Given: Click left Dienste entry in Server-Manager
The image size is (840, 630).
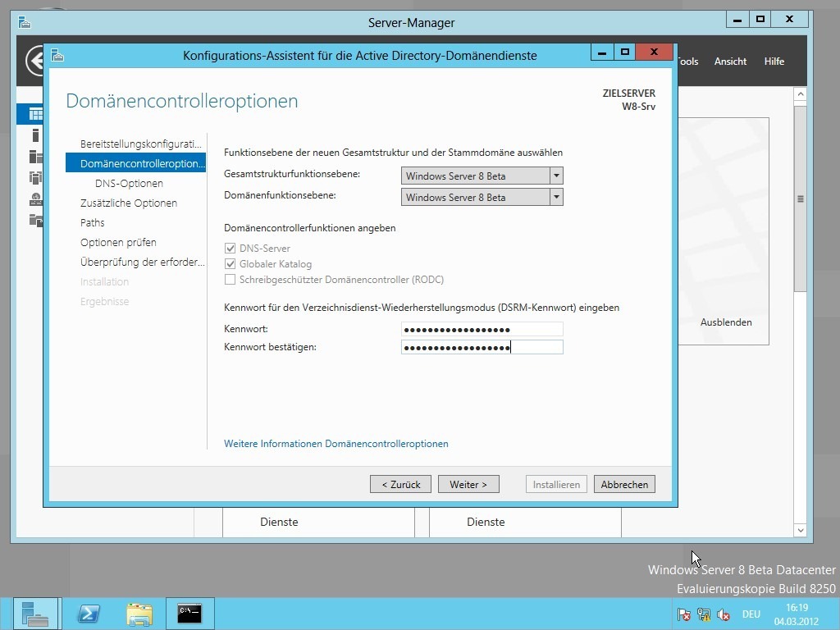Looking at the screenshot, I should 279,522.
